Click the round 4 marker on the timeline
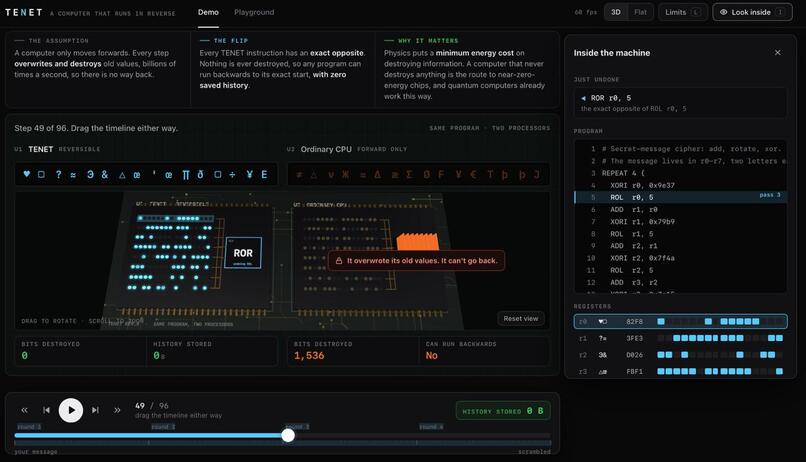 click(x=431, y=427)
